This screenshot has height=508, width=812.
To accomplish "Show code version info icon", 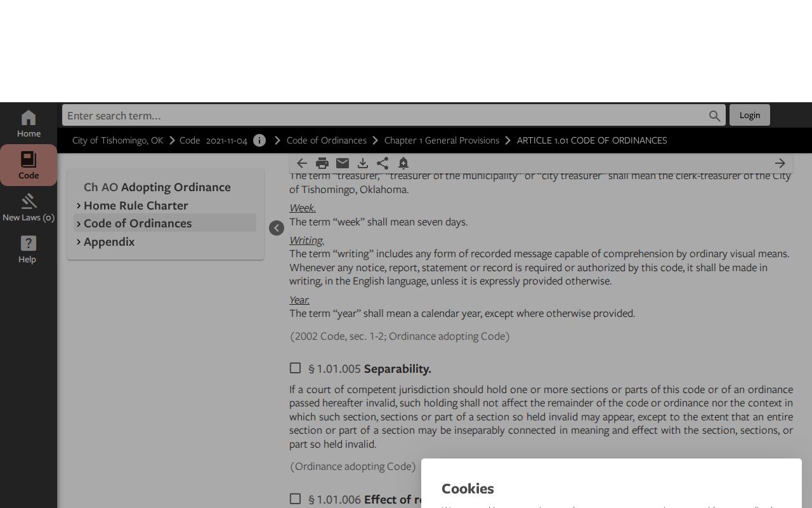I will click(x=259, y=140).
